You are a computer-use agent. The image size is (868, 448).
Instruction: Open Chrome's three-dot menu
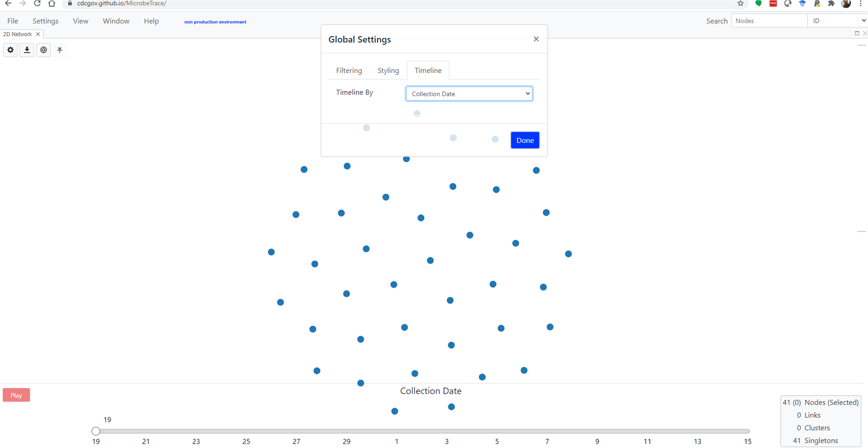pos(862,4)
